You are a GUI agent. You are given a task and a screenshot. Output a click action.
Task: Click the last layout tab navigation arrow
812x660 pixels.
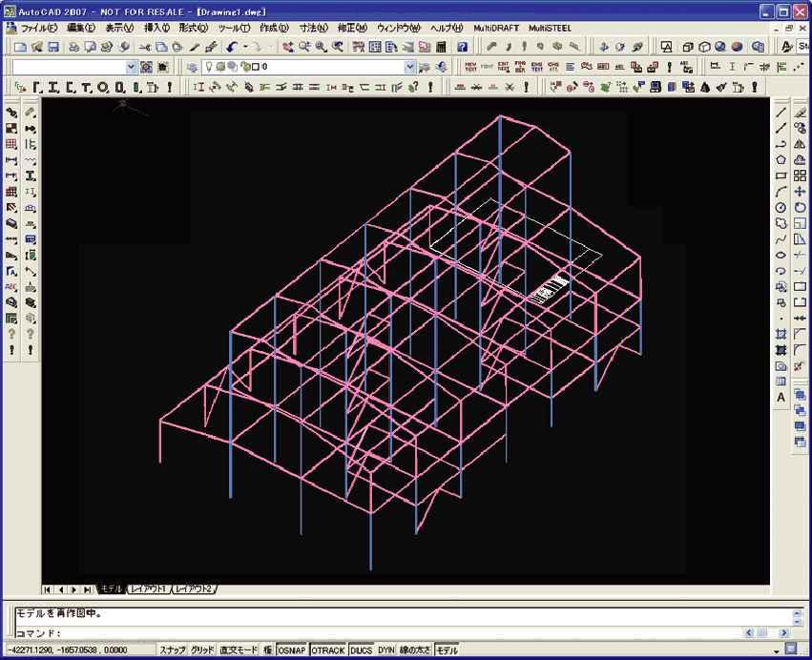click(88, 589)
